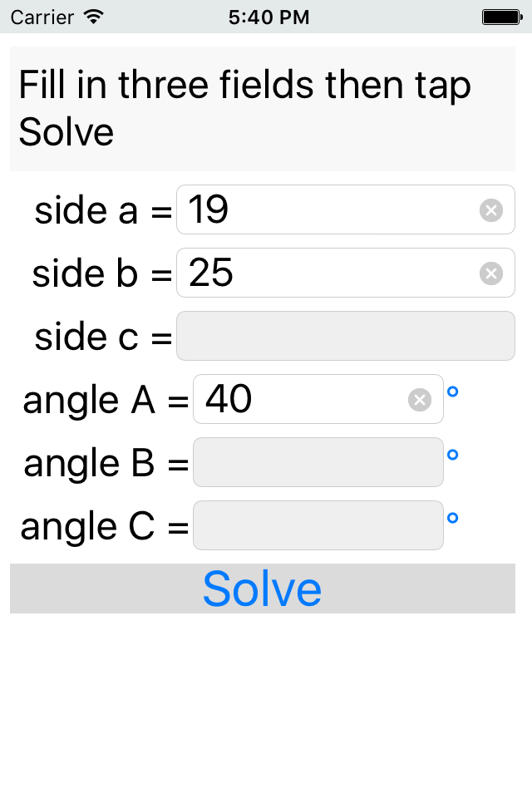
Task: Select the empty angle C field
Action: [x=318, y=525]
